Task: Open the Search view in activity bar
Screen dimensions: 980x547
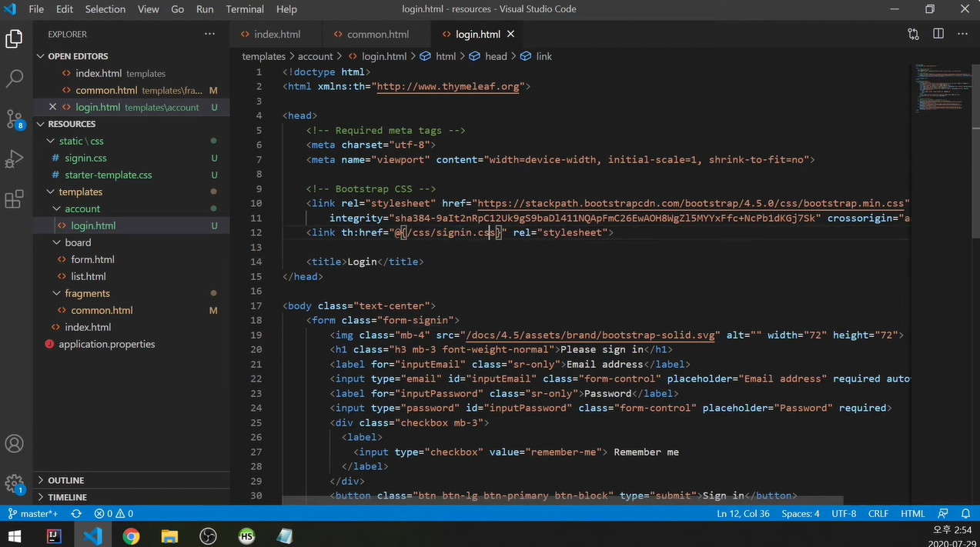Action: click(x=14, y=78)
